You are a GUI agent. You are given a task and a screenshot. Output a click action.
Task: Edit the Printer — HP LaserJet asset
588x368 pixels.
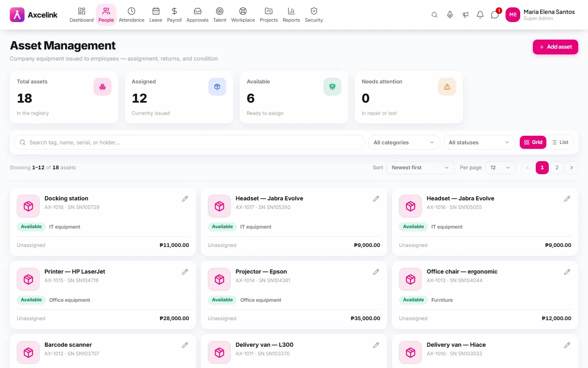185,272
